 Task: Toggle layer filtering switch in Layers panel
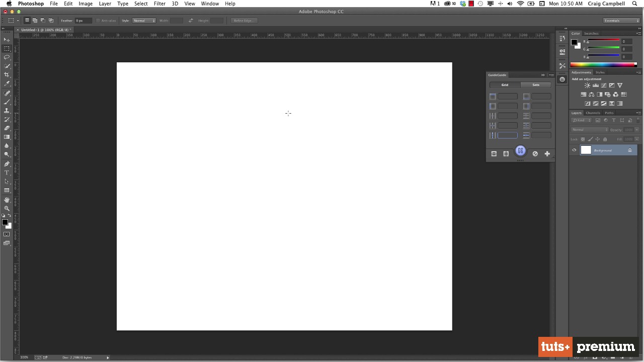[637, 120]
